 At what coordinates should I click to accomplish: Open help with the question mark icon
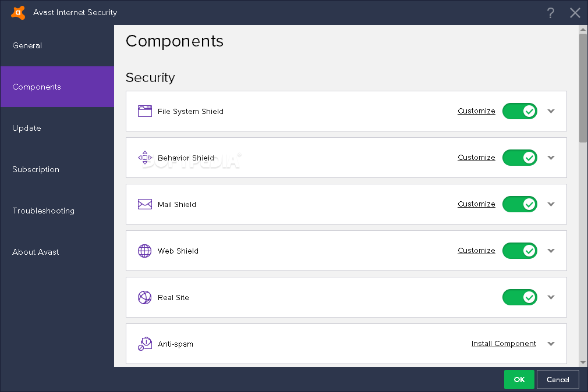click(550, 13)
